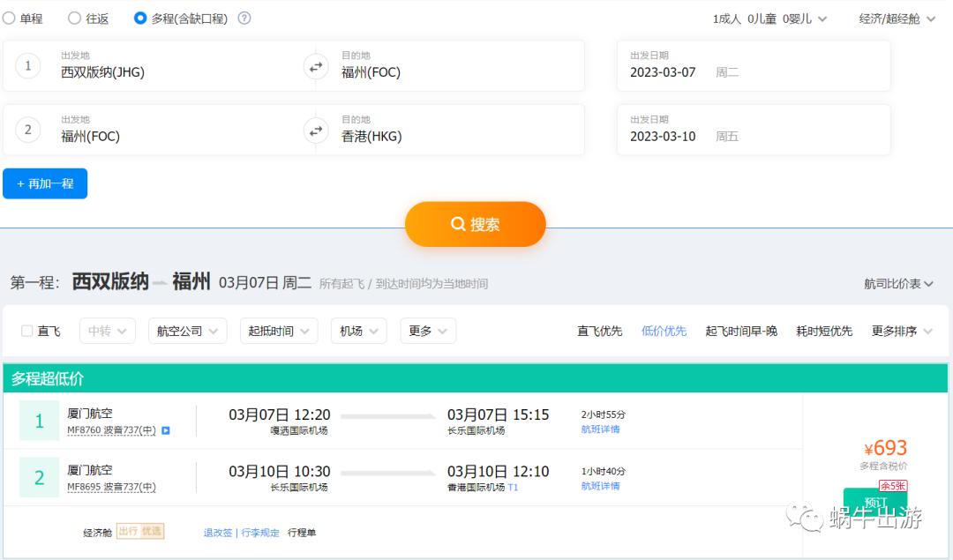The width and height of the screenshot is (953, 560).
Task: Click the green segment badge numbered 1
Action: (39, 421)
